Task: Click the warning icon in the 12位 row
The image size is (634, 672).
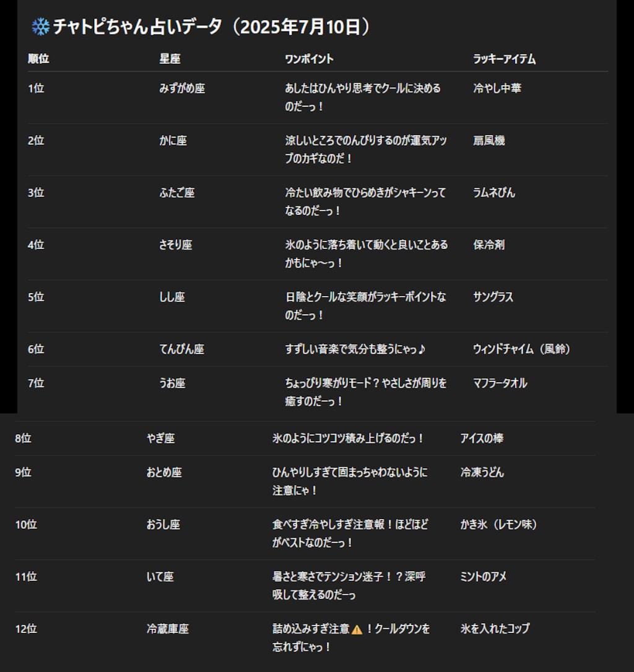Action: coord(357,629)
